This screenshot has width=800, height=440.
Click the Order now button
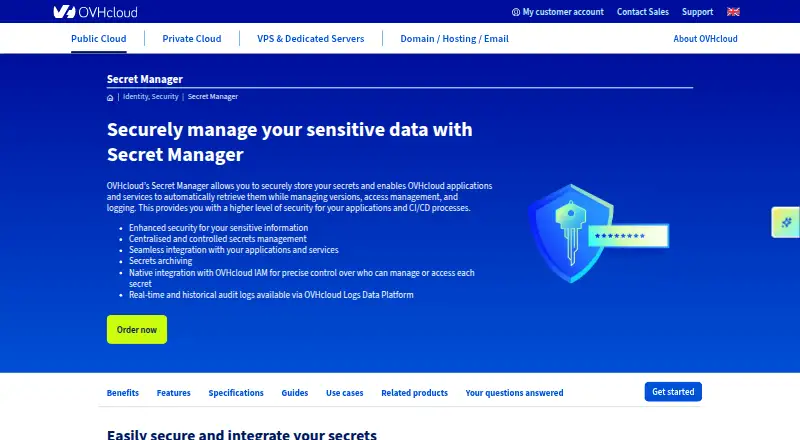coord(137,330)
